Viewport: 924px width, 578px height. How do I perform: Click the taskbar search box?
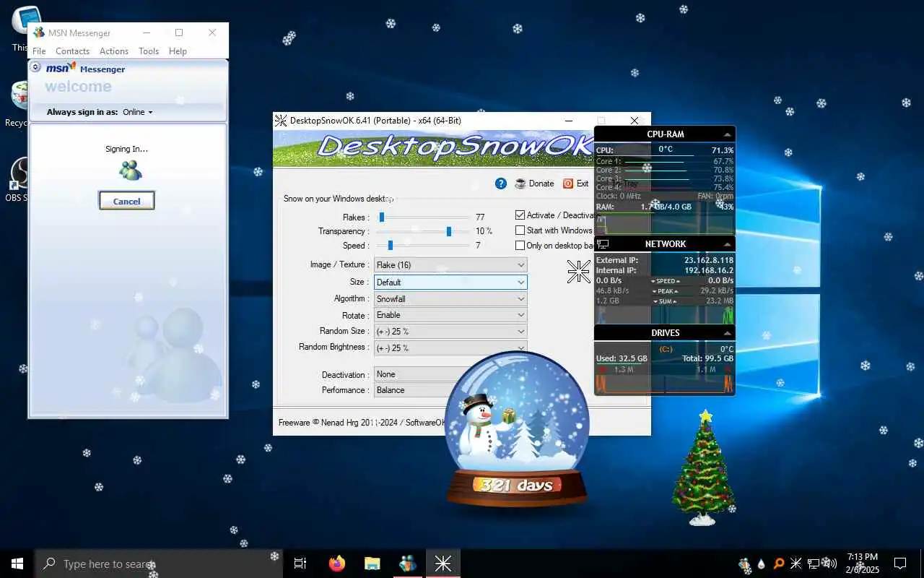(x=158, y=564)
